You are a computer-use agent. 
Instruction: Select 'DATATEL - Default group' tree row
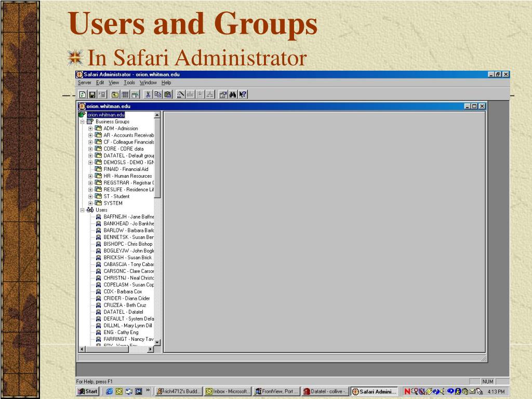coord(129,155)
